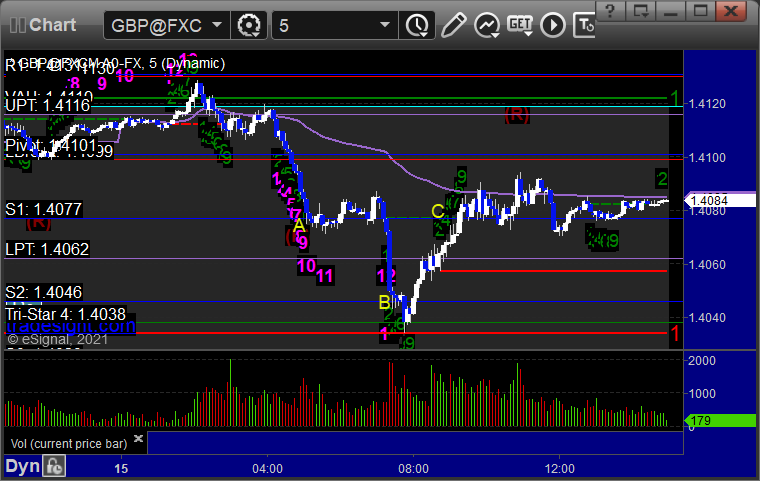
Task: Open symbol settings gear icon
Action: 249,25
